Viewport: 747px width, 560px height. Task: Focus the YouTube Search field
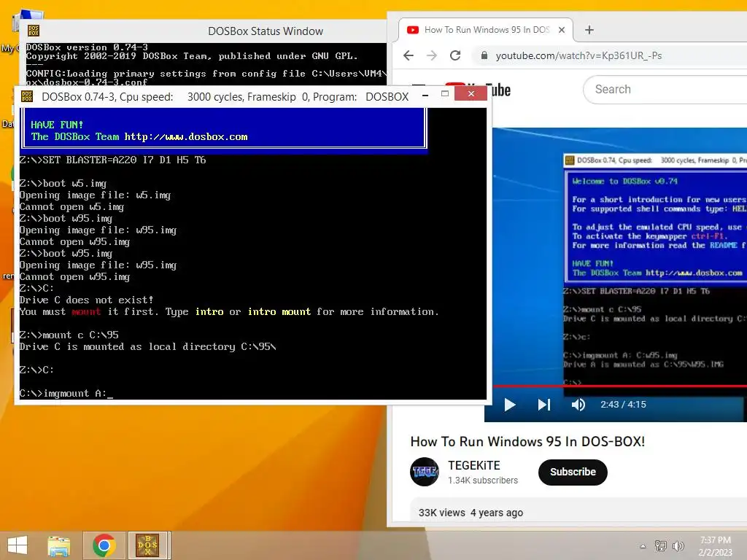(665, 89)
